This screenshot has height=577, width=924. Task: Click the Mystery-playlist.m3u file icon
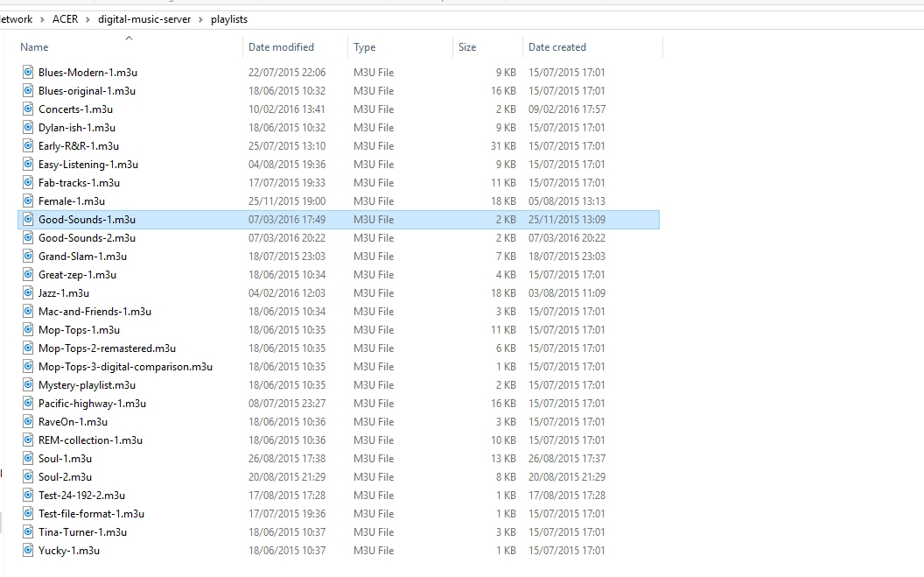27,384
